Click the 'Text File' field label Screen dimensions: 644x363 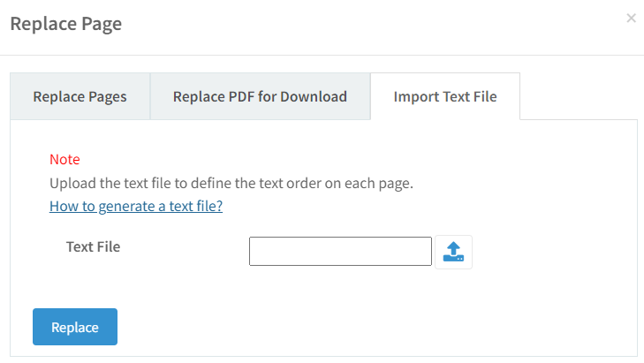pyautogui.click(x=94, y=246)
